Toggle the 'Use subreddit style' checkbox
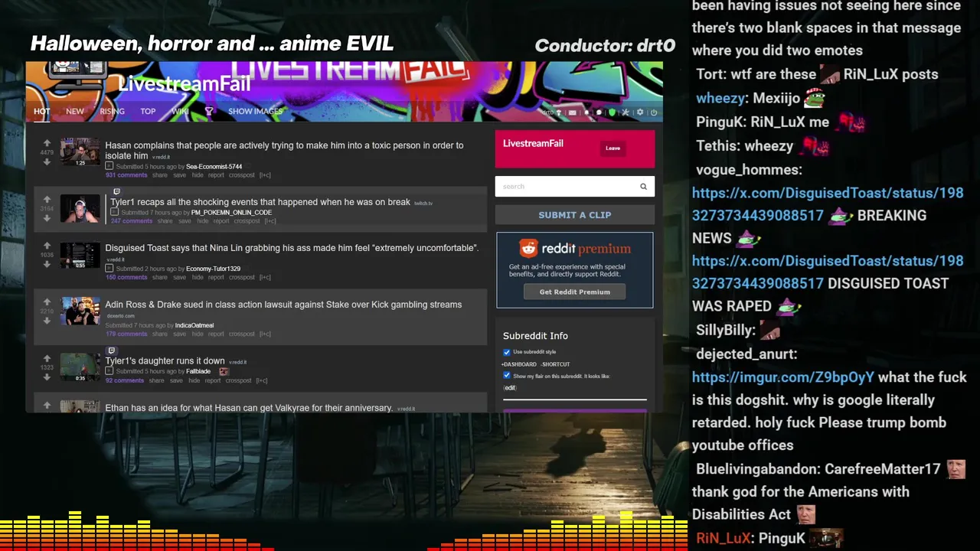The height and width of the screenshot is (551, 980). point(506,352)
